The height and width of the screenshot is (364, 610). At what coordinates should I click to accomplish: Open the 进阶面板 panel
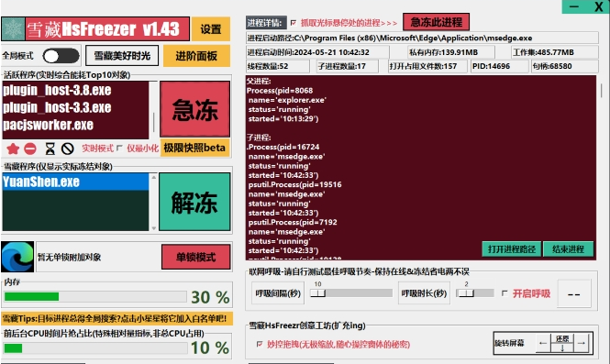[x=196, y=56]
